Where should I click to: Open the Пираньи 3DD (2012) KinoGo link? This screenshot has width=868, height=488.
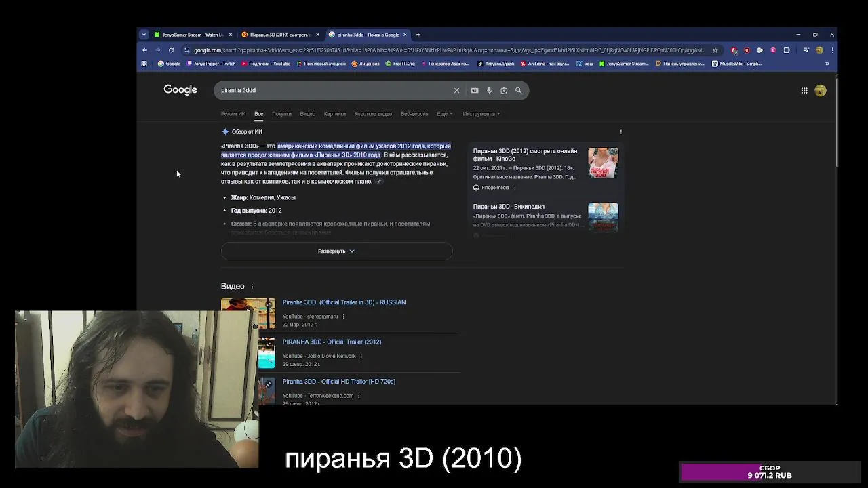(x=525, y=155)
